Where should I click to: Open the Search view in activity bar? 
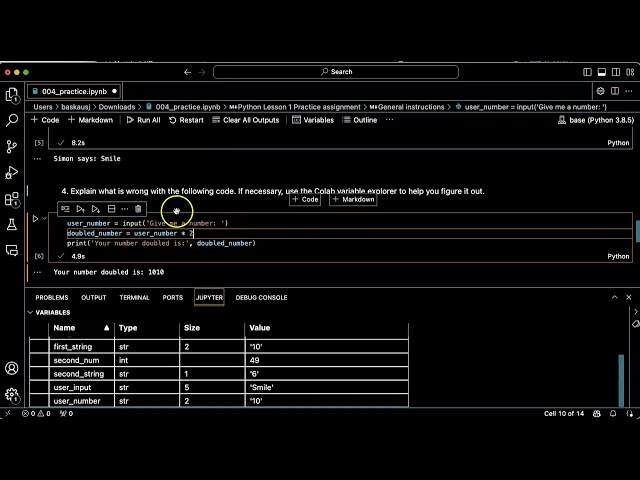pos(12,120)
